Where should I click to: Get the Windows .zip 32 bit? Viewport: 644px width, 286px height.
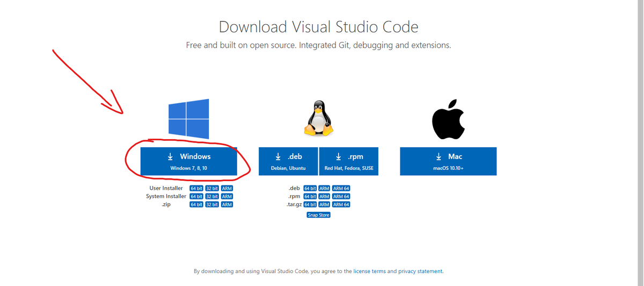[212, 204]
